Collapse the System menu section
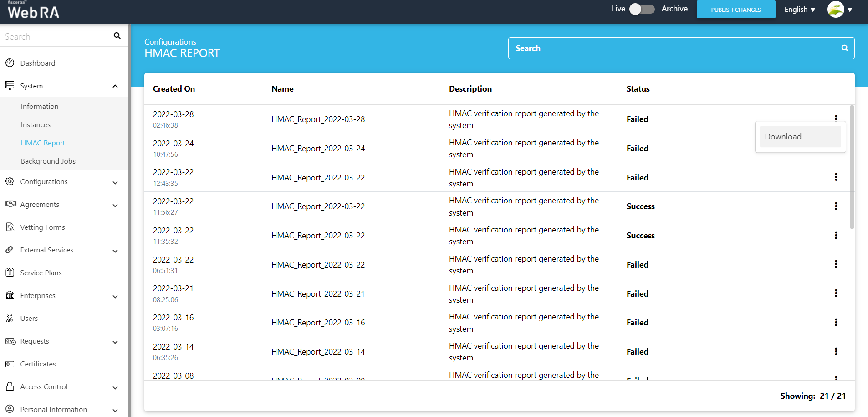 pos(115,86)
